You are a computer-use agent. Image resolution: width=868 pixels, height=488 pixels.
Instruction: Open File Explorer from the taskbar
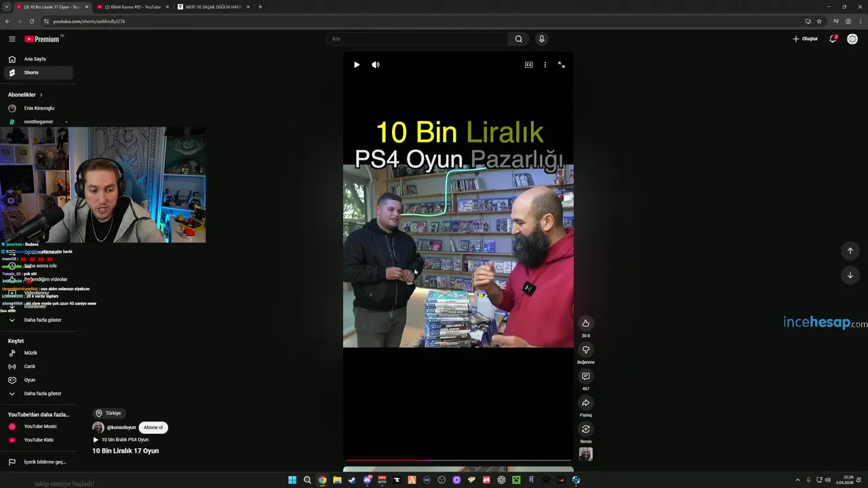coord(337,480)
